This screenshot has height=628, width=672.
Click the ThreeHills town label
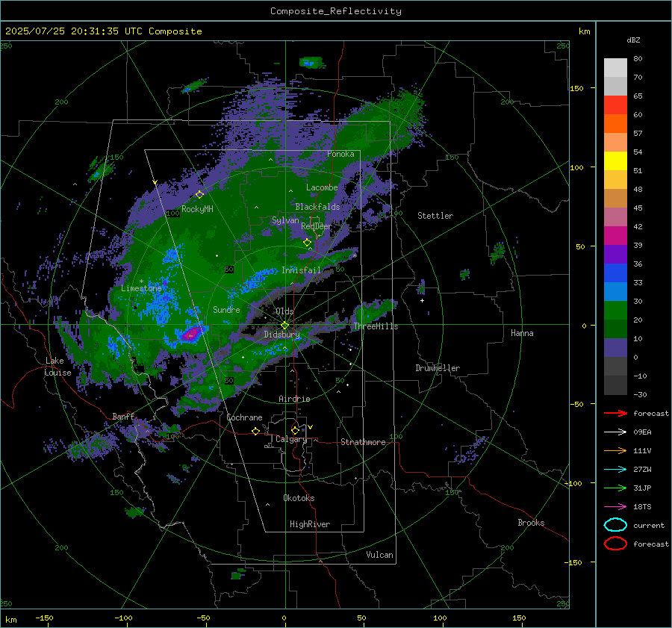(376, 326)
